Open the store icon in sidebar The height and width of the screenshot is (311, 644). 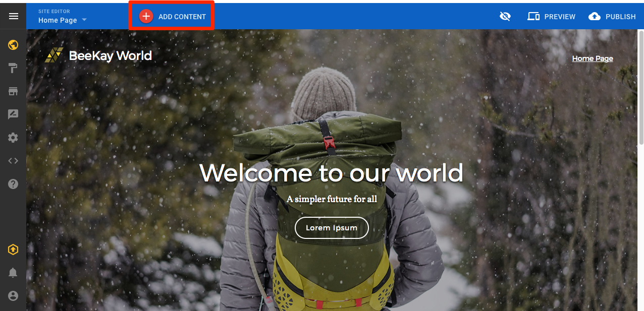click(x=13, y=91)
